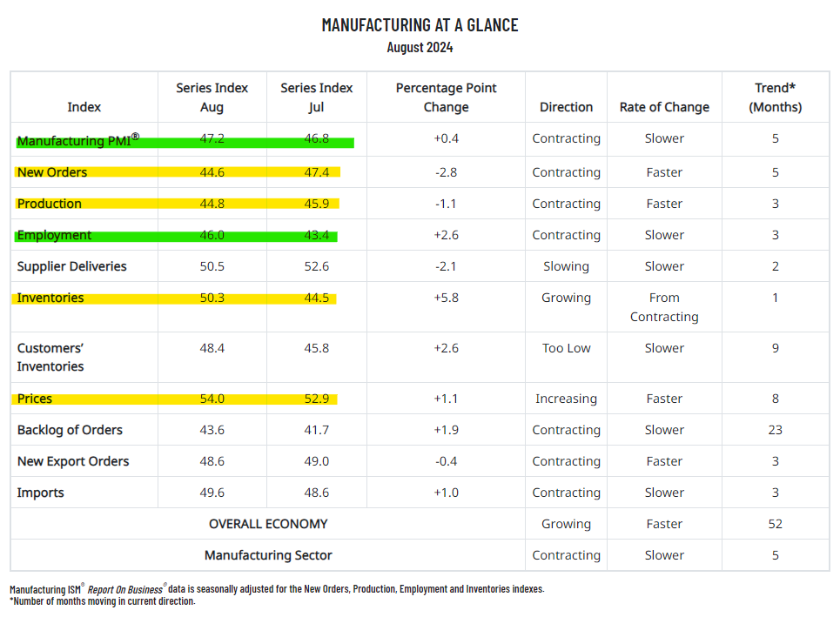Click the "Trend* (Months)" column header
Screen dimensions: 840x617
tap(775, 97)
